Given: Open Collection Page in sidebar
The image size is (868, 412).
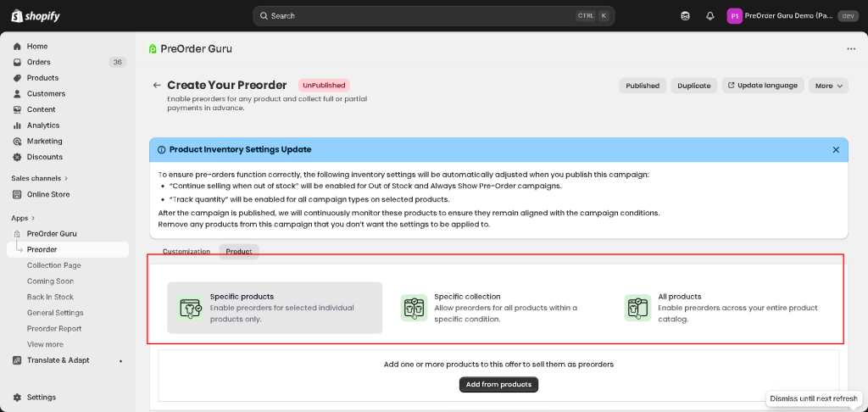Looking at the screenshot, I should [53, 265].
